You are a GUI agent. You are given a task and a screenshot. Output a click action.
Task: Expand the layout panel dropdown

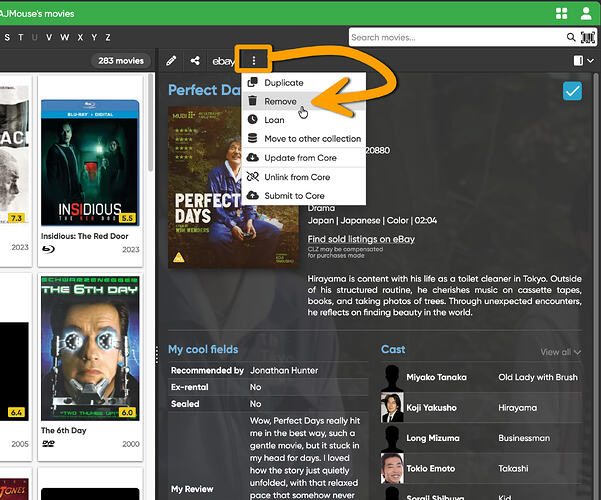point(583,61)
